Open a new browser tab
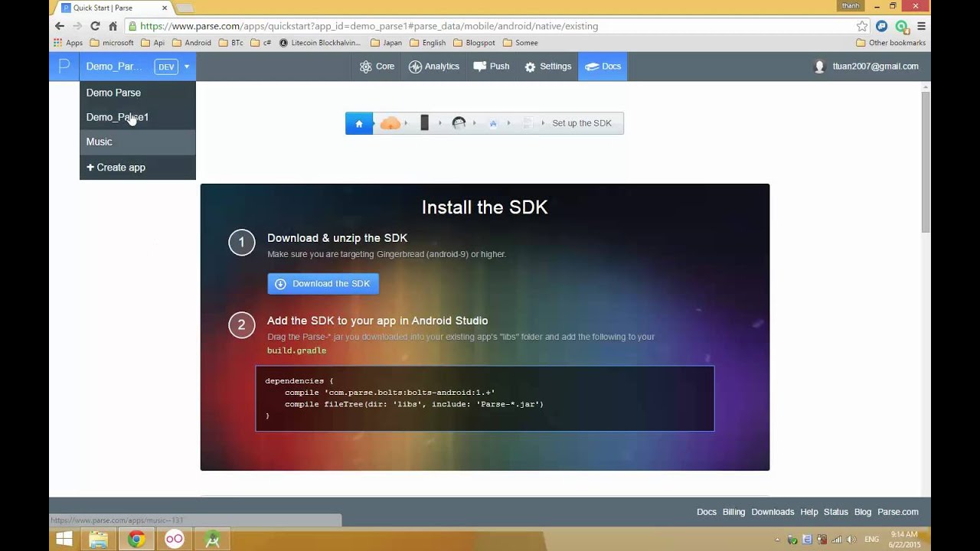980x551 pixels. (x=185, y=8)
